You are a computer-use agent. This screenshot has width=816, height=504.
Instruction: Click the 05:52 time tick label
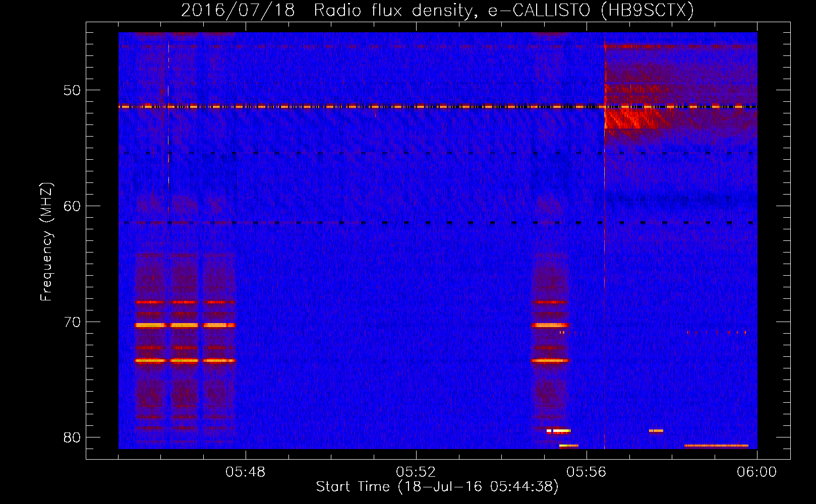[x=416, y=472]
